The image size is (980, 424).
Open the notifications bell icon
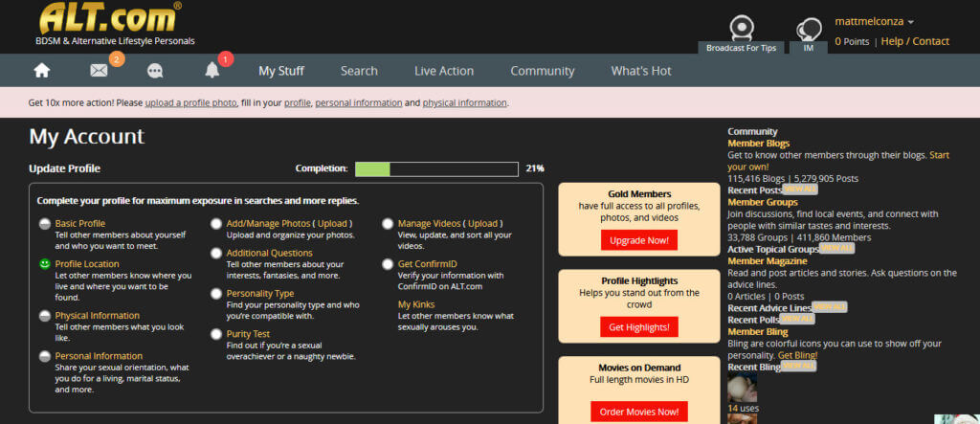(x=212, y=71)
